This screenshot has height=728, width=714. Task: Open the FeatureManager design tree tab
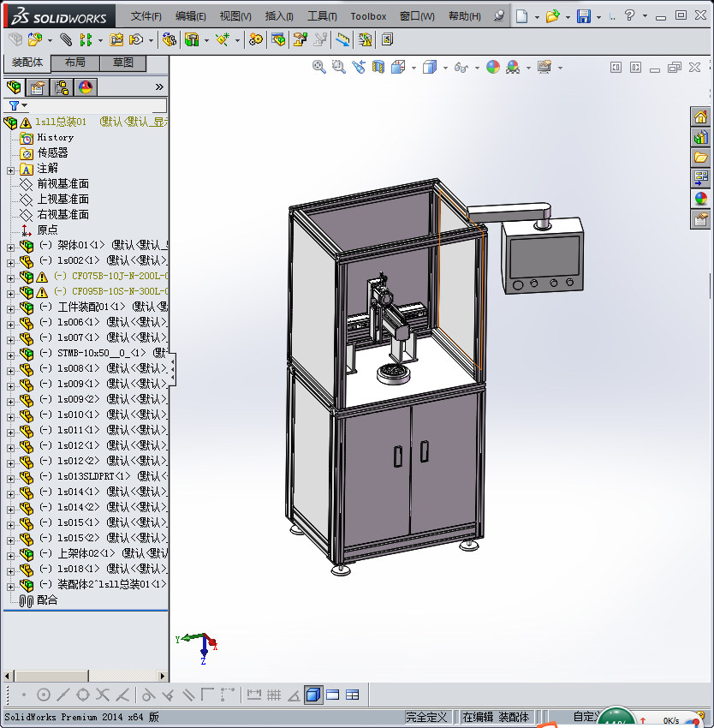click(x=14, y=87)
